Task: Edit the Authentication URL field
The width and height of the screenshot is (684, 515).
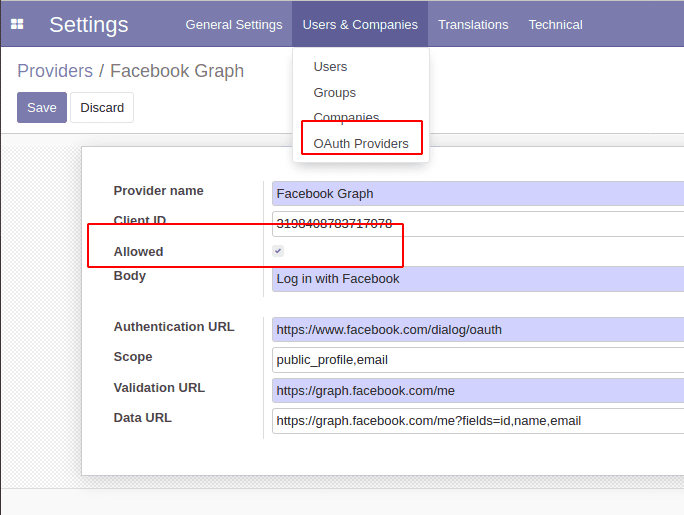Action: coord(478,330)
